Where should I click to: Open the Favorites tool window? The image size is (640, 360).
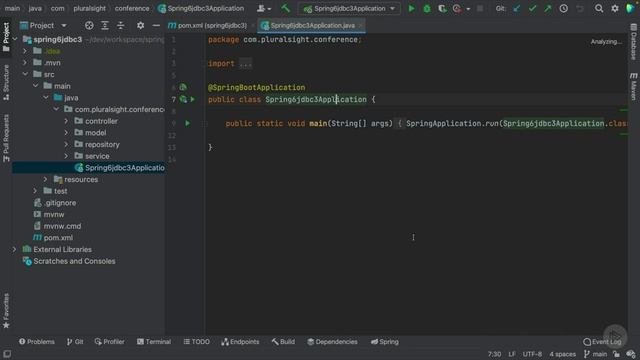click(6, 311)
